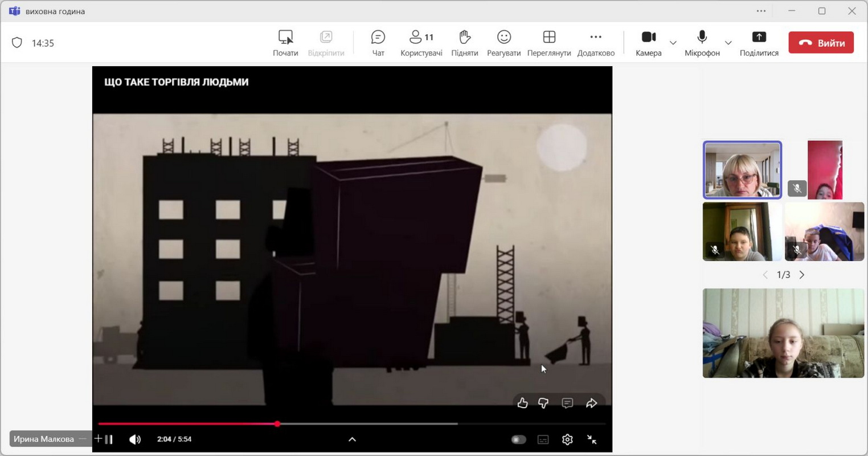This screenshot has height=456, width=868.
Task: Leave the meeting with Вийти button
Action: click(x=821, y=43)
